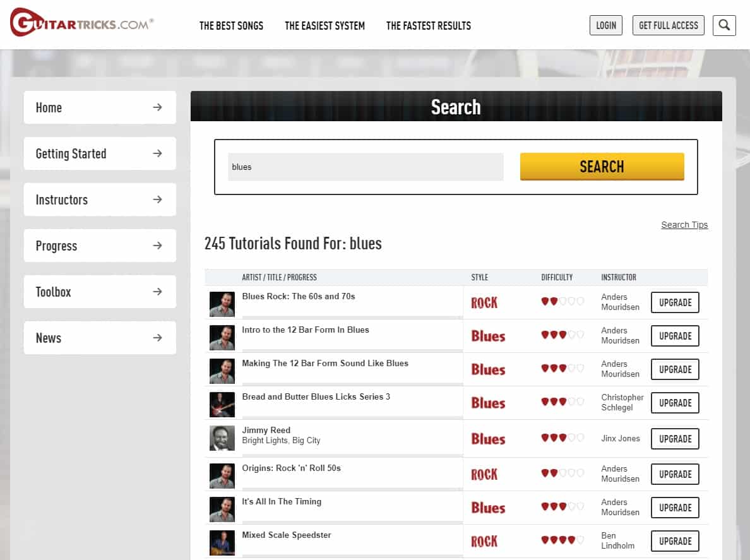This screenshot has width=750, height=560.
Task: Open song 'Bright Lights, Big City'
Action: coord(281,441)
